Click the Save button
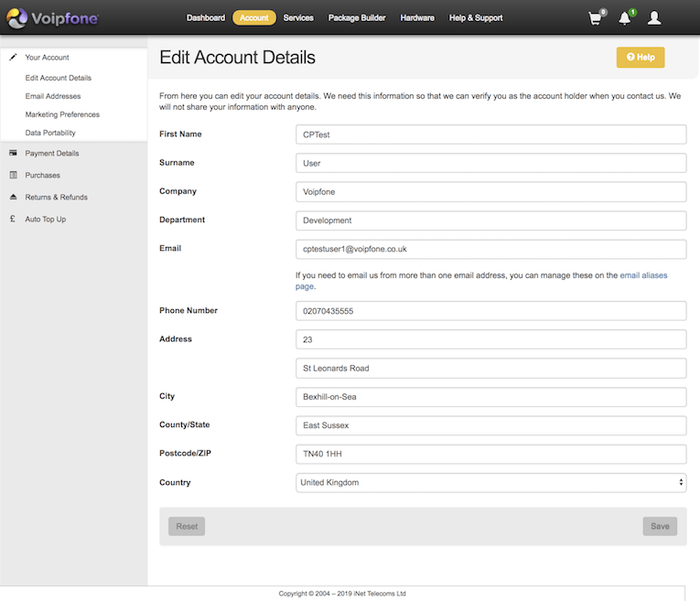This screenshot has height=601, width=700. coord(660,527)
